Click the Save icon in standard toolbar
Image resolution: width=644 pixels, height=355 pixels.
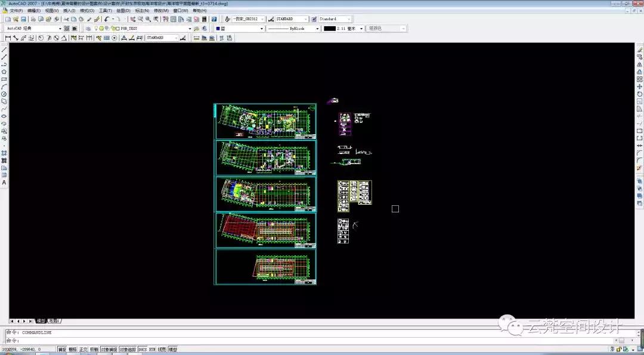pos(23,19)
